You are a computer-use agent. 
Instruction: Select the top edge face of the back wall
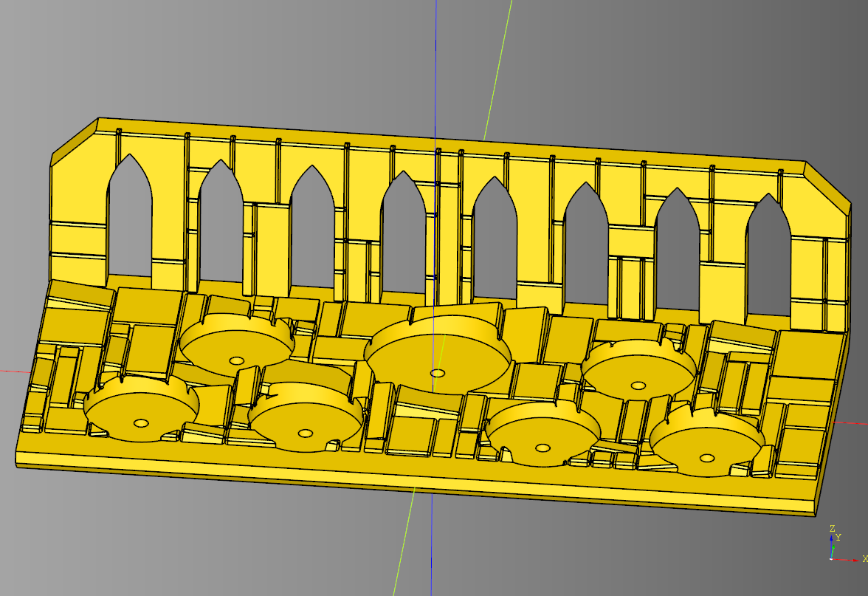[x=443, y=142]
